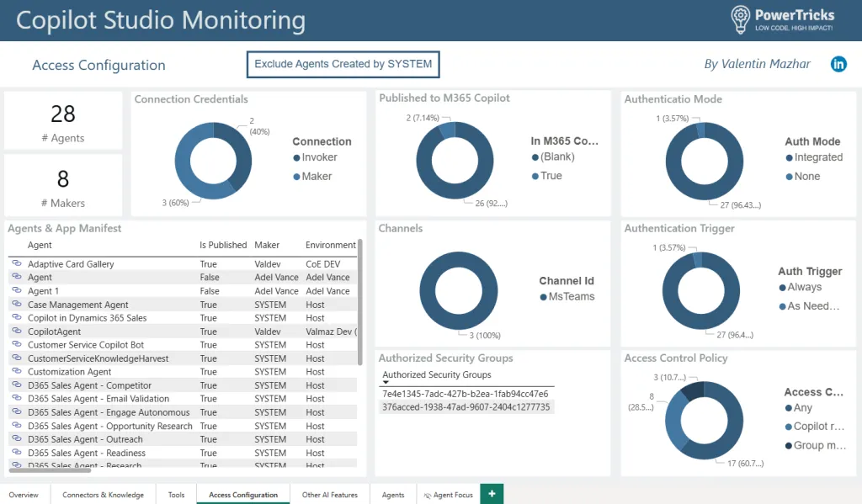Select security group 7e4e1345-7adc-427b-b2ea-1fab94cc47e6
The width and height of the screenshot is (862, 504).
[465, 394]
